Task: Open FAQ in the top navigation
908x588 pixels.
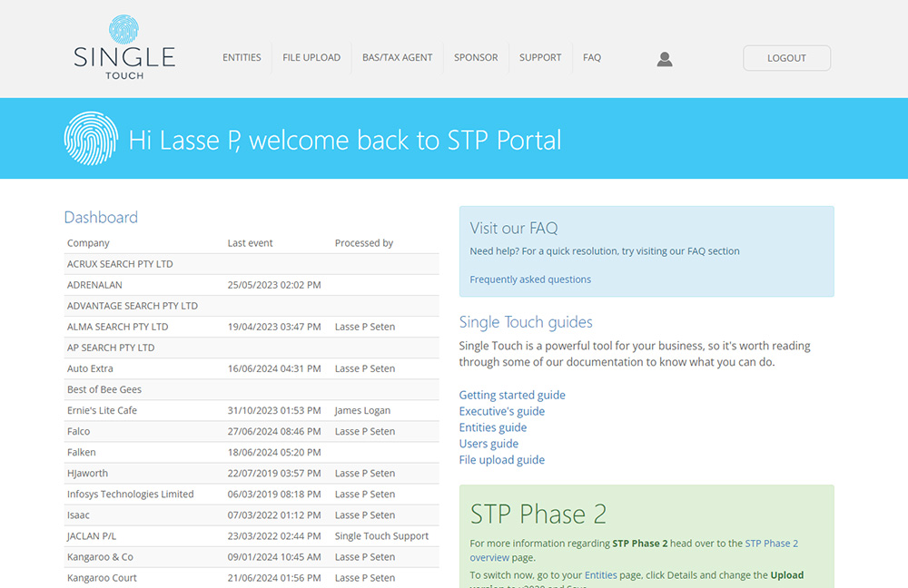Action: pos(592,57)
